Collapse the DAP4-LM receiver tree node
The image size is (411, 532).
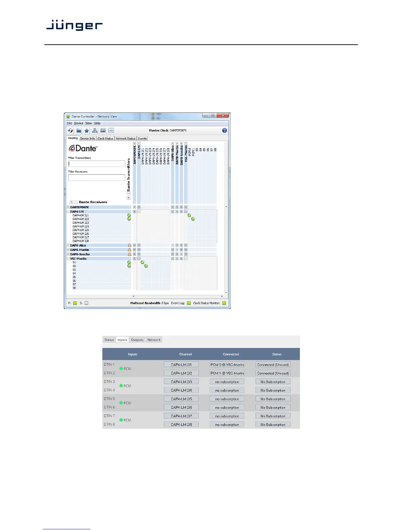tap(68, 212)
